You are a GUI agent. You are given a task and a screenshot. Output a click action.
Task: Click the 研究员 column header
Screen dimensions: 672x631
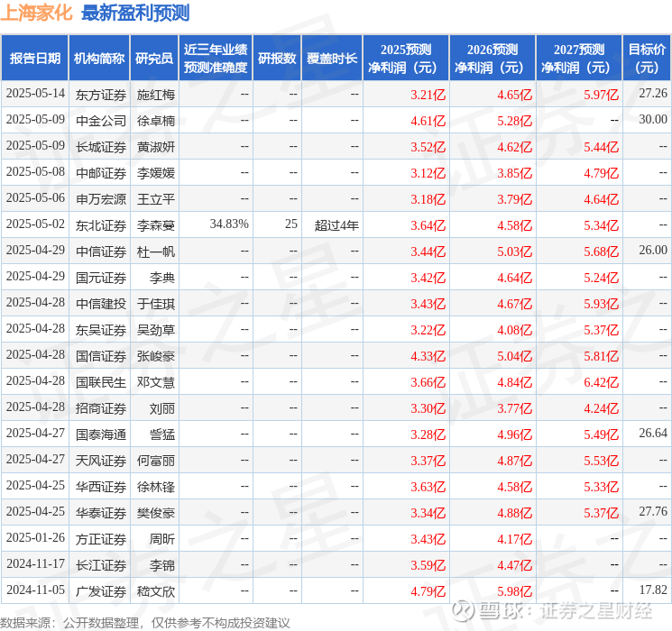(x=154, y=59)
